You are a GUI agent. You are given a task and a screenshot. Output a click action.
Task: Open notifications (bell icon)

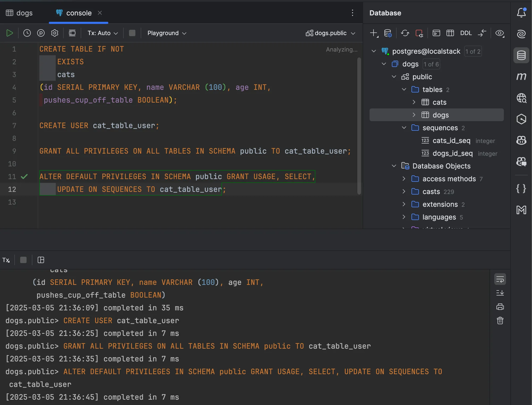(521, 12)
